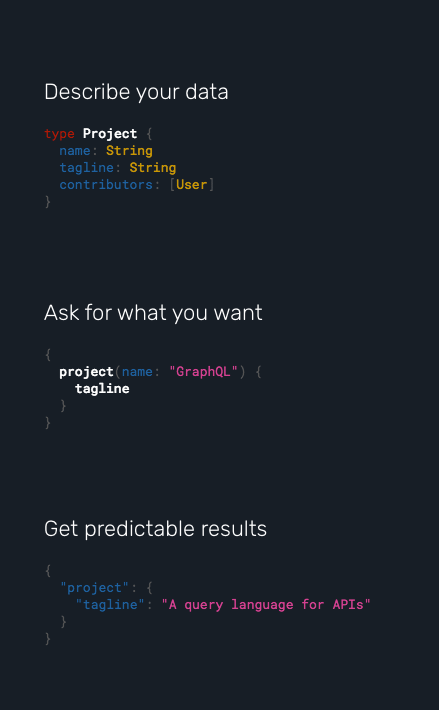
Task: Click the "tagline" key in the JSON result
Action: pos(110,604)
